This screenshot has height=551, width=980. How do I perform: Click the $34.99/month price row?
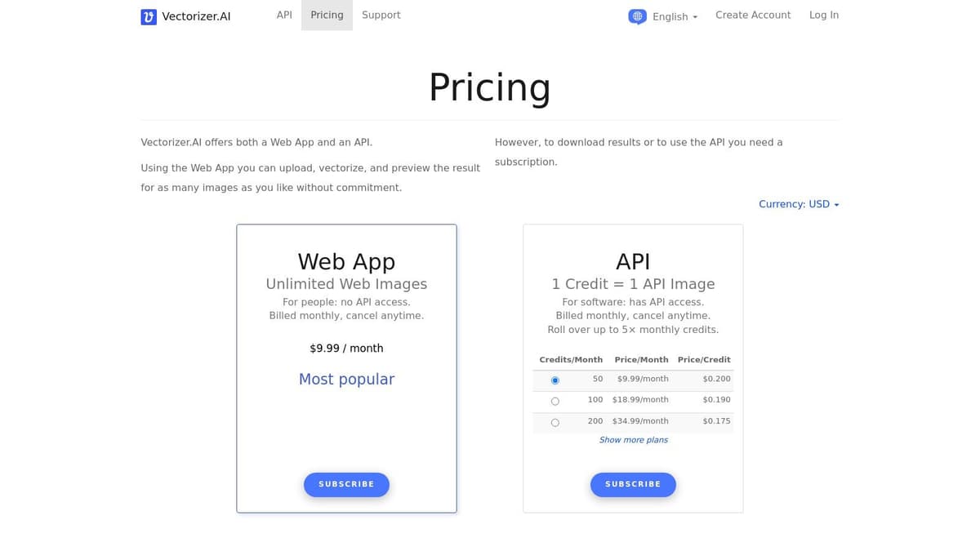pos(640,421)
